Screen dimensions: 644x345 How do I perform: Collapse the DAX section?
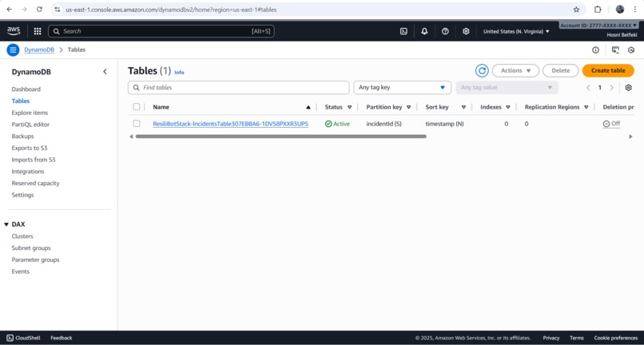point(6,224)
